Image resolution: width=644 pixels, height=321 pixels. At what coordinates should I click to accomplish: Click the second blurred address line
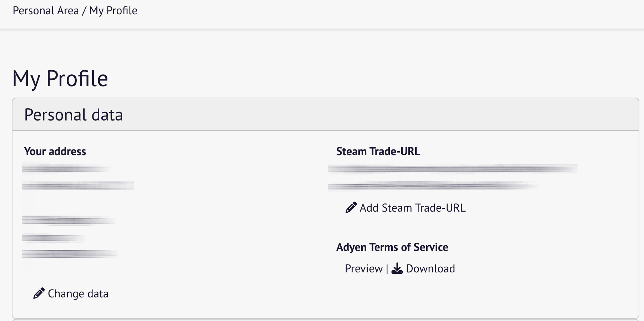[x=78, y=185]
